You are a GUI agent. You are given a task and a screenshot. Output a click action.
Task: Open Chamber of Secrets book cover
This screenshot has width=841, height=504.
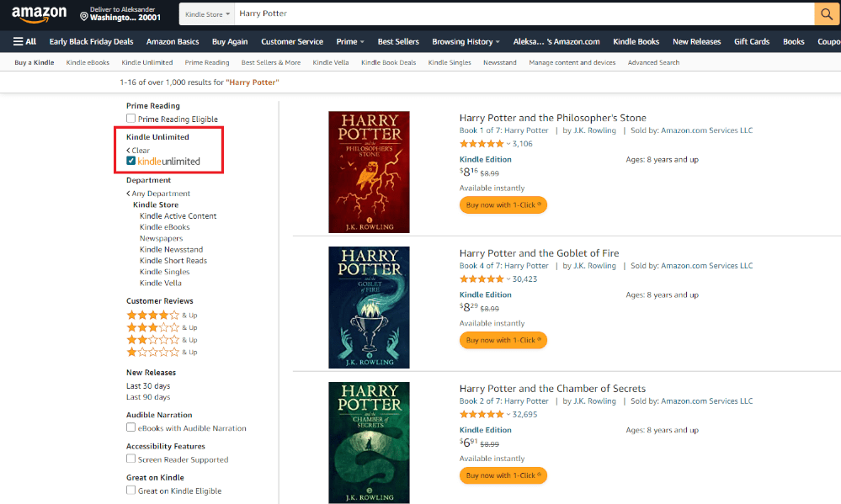(369, 443)
